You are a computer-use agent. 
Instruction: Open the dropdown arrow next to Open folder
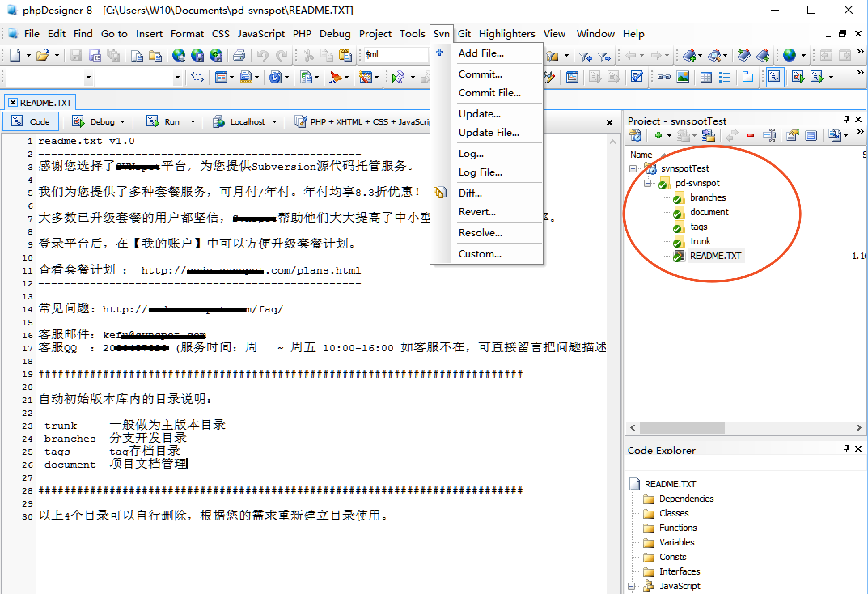point(57,55)
